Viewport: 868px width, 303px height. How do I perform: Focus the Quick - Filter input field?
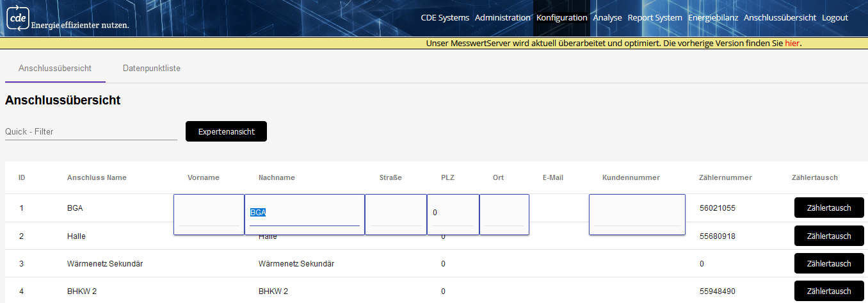pos(91,132)
